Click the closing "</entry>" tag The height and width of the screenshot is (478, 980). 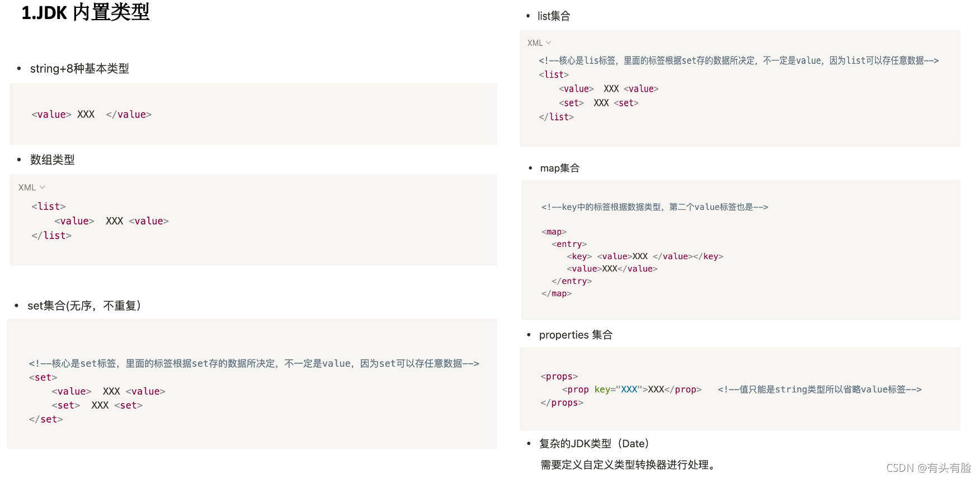click(x=572, y=281)
